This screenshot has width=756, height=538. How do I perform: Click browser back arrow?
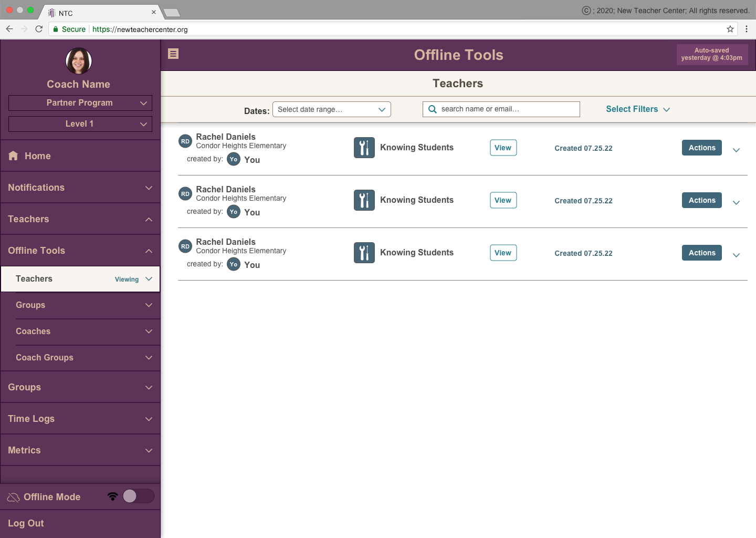[x=9, y=29]
